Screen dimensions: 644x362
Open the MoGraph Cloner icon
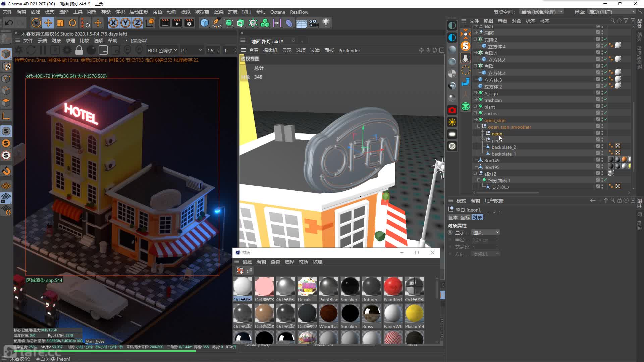pyautogui.click(x=253, y=23)
